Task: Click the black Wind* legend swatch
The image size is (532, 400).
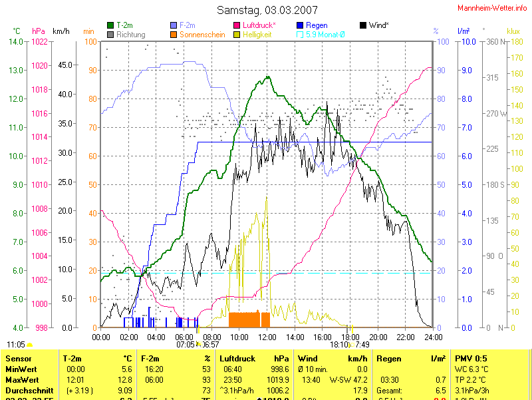Action: click(363, 25)
